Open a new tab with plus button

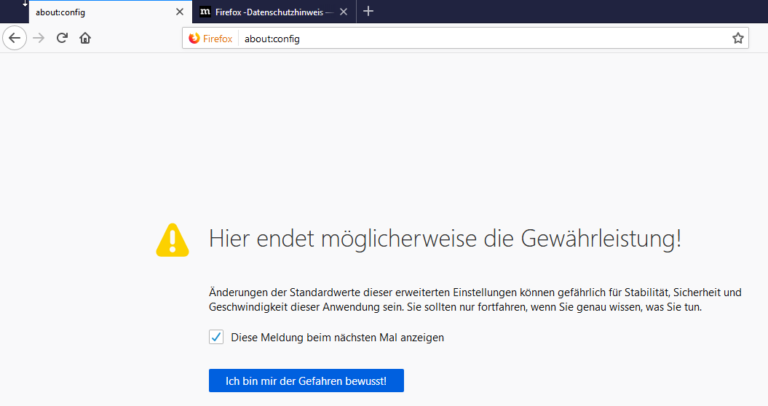click(368, 11)
